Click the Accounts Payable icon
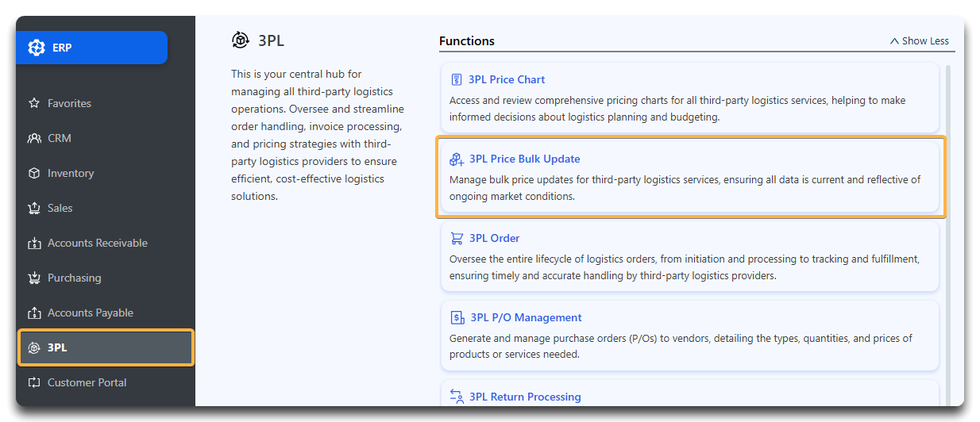This screenshot has width=980, height=422. click(x=34, y=313)
